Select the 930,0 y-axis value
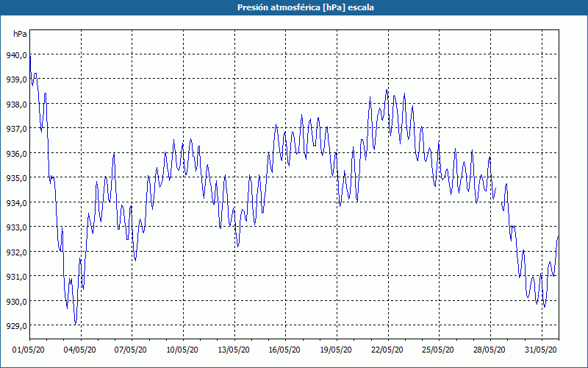 point(16,301)
